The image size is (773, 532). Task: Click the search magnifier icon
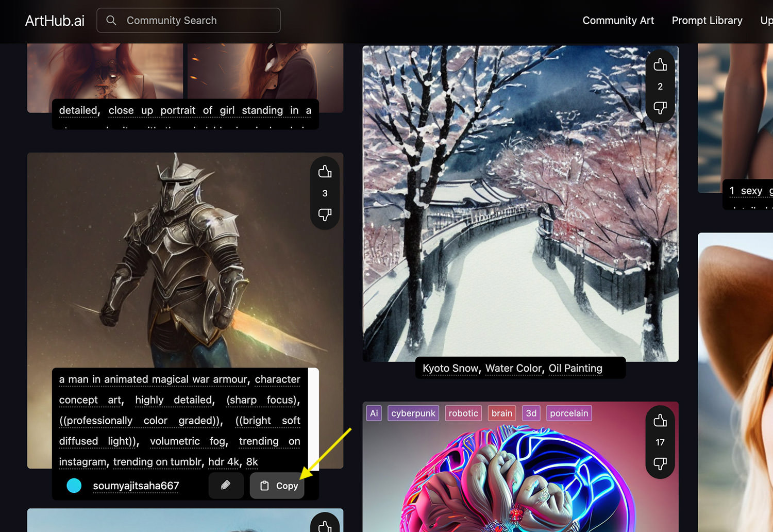click(x=111, y=20)
